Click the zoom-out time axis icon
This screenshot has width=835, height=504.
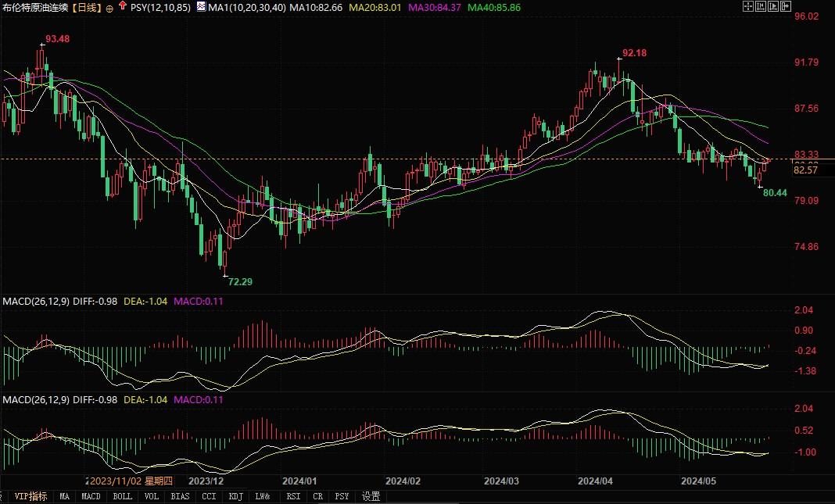pos(773,6)
